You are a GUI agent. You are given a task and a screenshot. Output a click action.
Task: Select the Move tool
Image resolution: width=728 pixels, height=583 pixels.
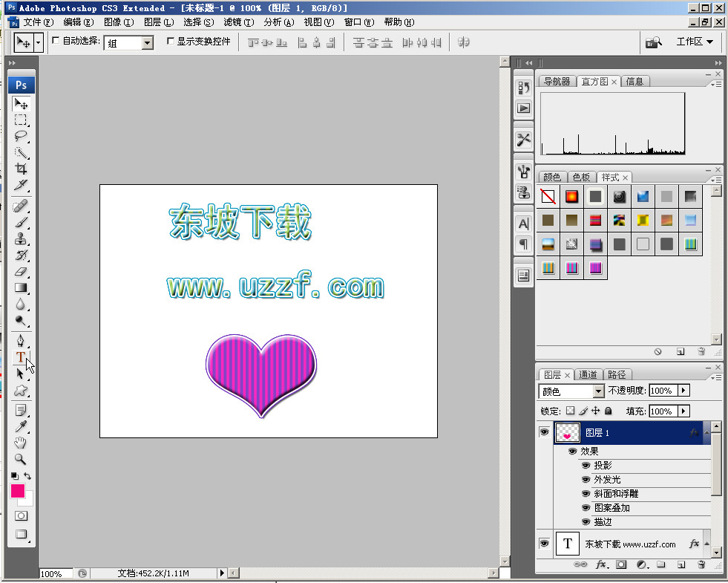20,104
